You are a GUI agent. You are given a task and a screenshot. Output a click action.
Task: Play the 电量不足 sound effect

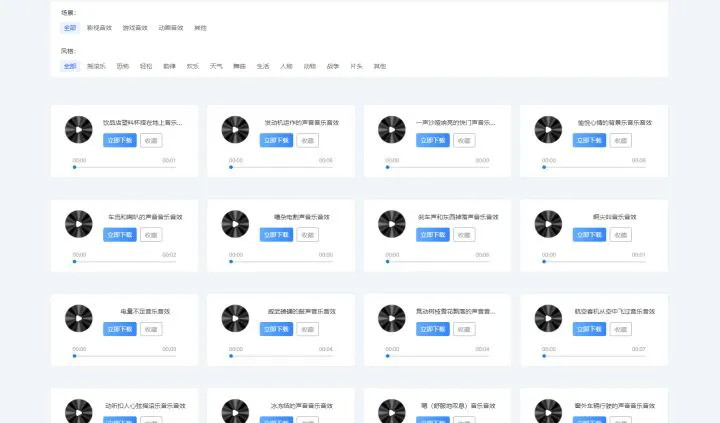pyautogui.click(x=79, y=318)
